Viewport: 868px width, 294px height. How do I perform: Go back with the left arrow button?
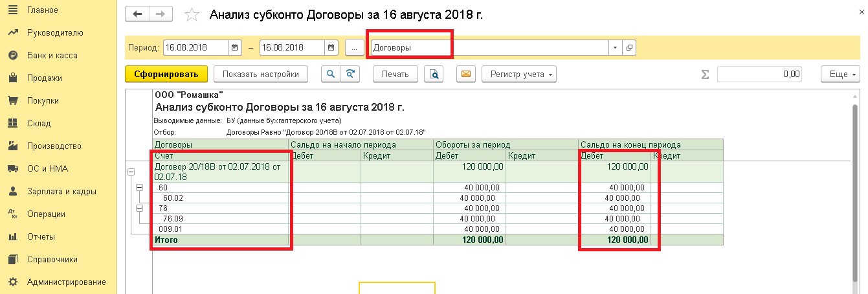click(137, 14)
